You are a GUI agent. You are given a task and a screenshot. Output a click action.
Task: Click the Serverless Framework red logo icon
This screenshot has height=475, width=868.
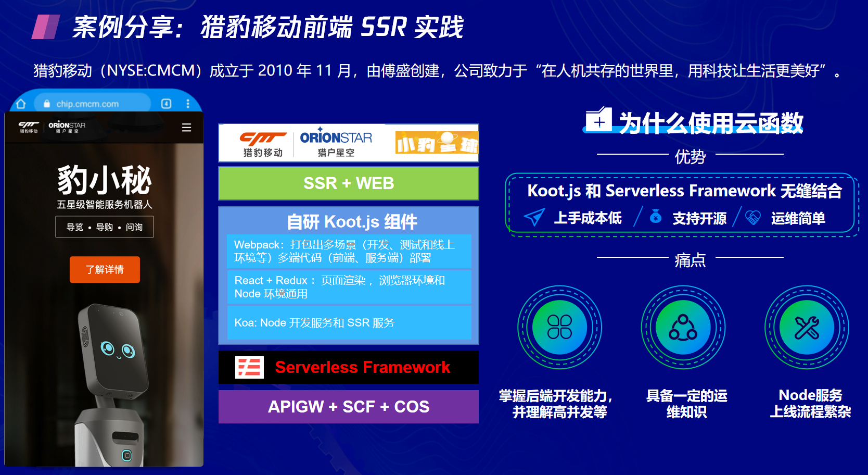(249, 367)
